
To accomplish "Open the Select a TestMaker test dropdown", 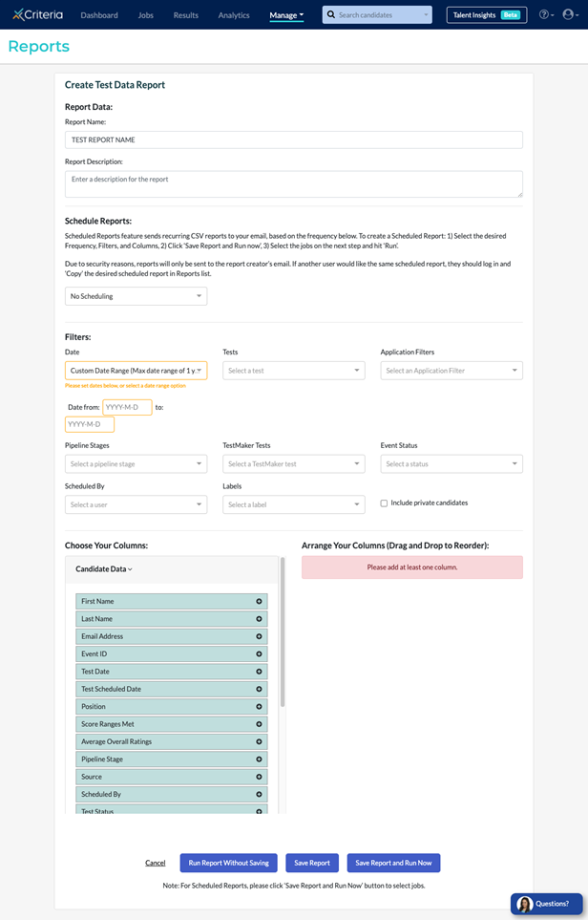I will [x=294, y=464].
